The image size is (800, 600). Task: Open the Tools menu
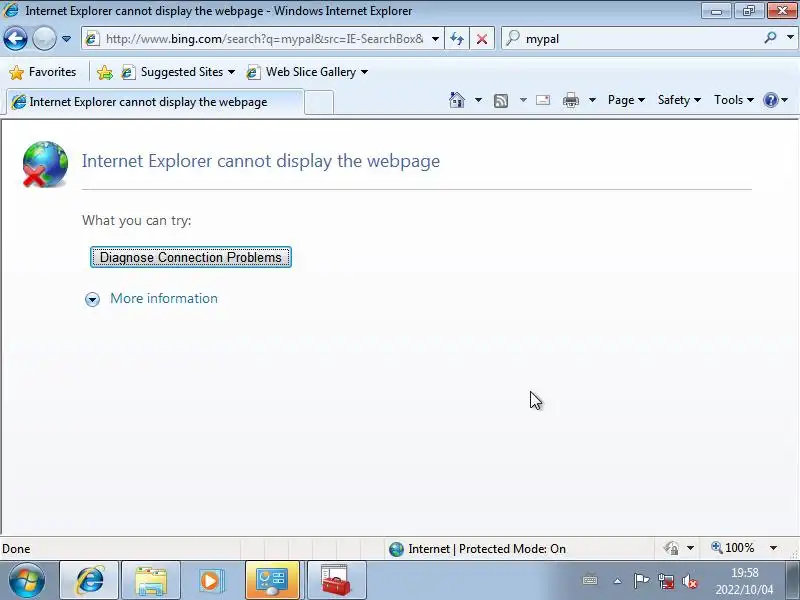[x=734, y=100]
